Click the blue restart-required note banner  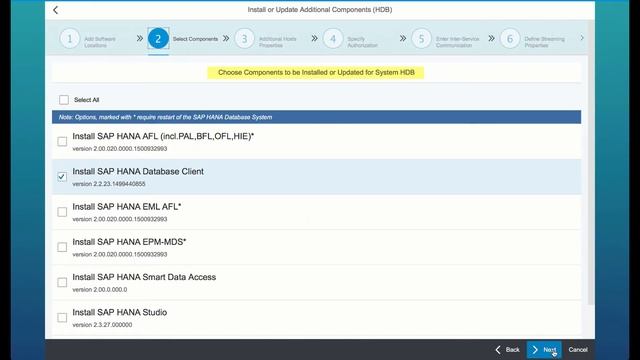[316, 117]
